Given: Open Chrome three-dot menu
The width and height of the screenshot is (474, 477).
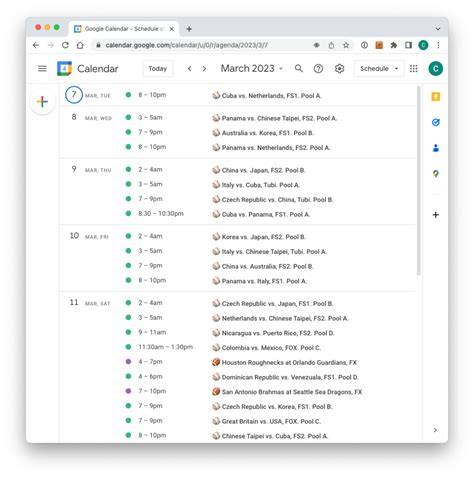Looking at the screenshot, I should pyautogui.click(x=438, y=45).
